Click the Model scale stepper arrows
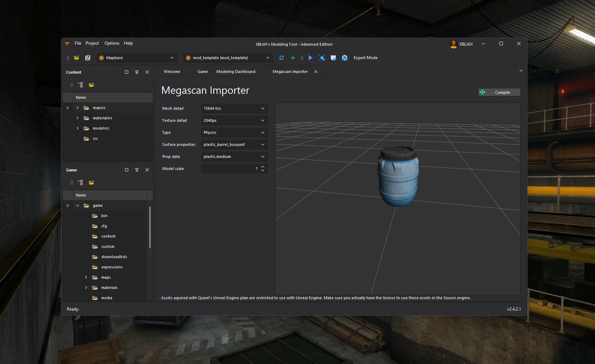Viewport: 595px width, 364px height. click(263, 169)
